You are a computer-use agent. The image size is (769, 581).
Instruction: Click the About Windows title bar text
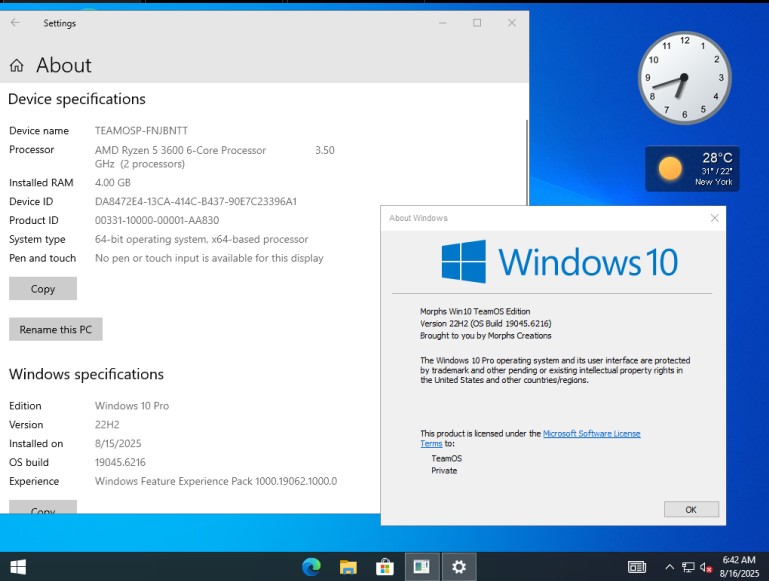tap(418, 218)
